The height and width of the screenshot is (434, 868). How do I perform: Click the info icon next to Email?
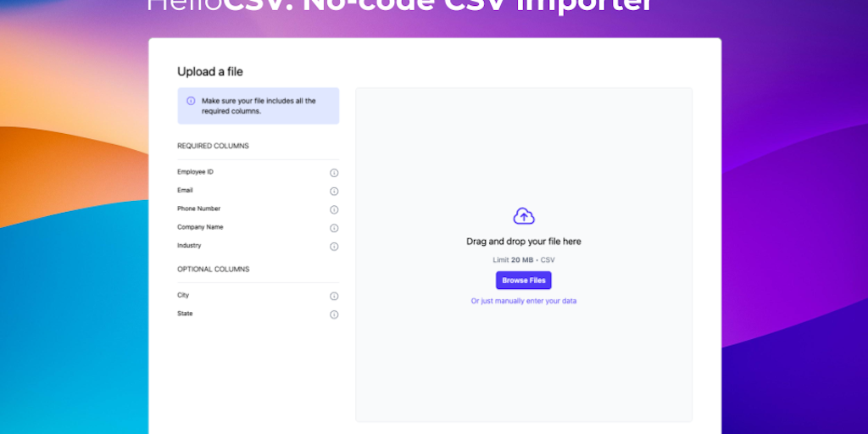(334, 192)
